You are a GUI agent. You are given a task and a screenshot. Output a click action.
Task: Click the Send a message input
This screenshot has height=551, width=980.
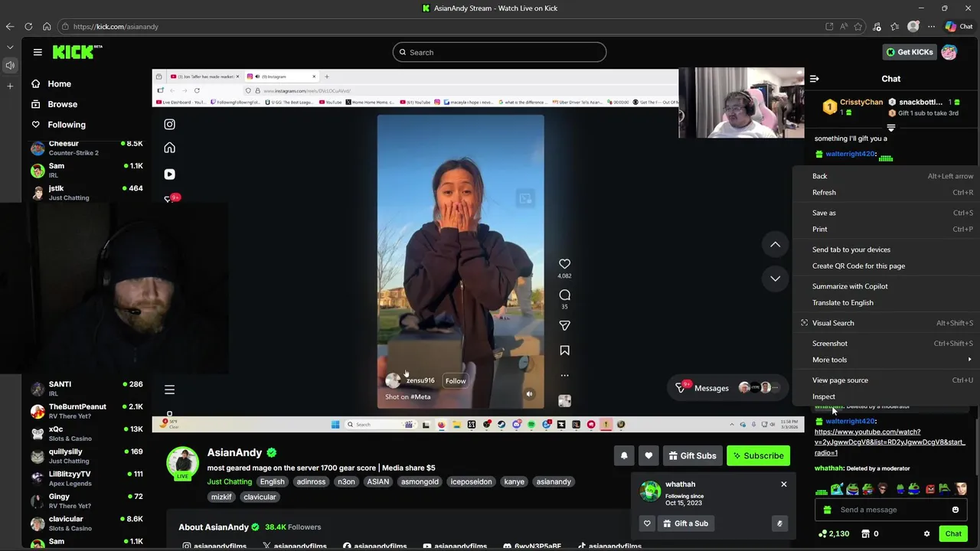click(x=890, y=510)
